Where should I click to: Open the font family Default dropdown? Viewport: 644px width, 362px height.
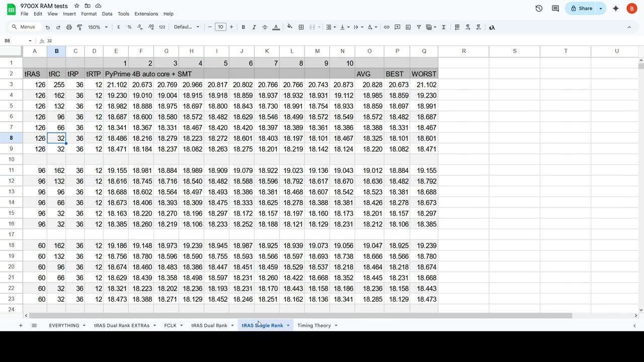pos(187,27)
